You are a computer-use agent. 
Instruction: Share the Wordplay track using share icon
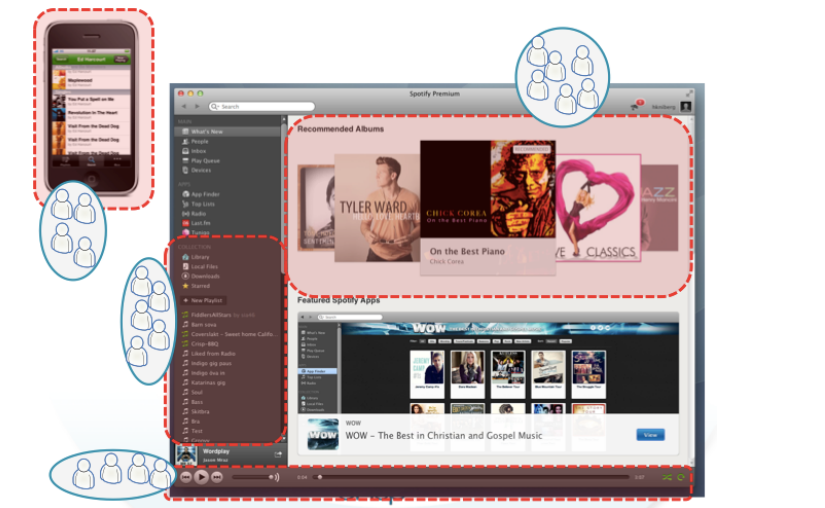point(277,454)
